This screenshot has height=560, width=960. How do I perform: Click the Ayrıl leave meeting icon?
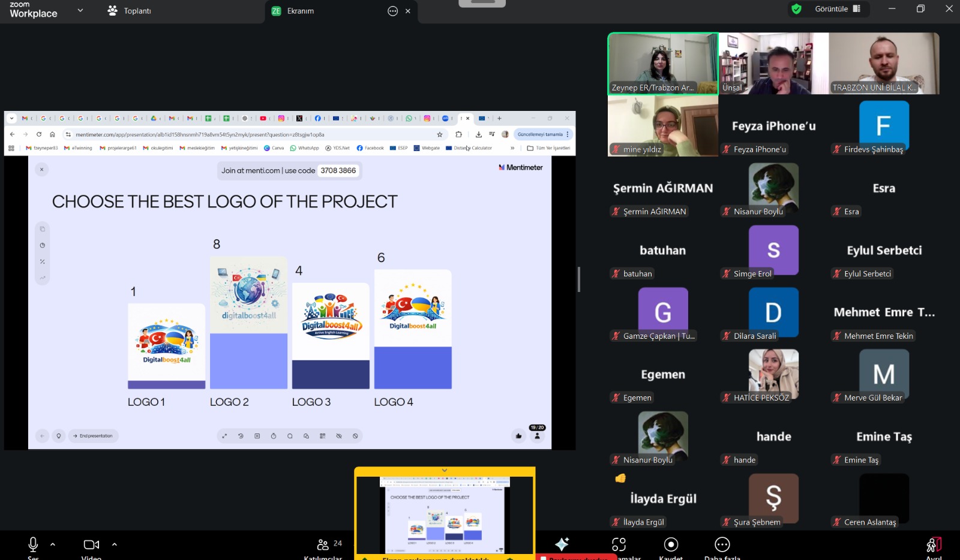click(933, 544)
